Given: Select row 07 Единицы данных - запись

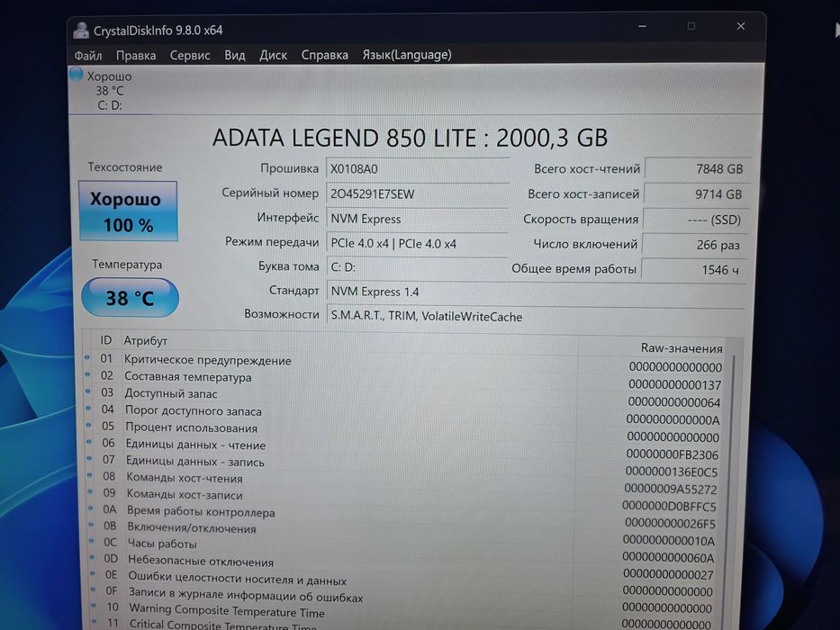Looking at the screenshot, I should [403, 466].
